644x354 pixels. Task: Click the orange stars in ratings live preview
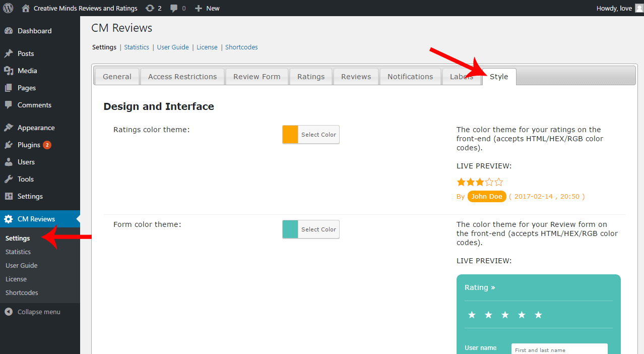pos(480,182)
